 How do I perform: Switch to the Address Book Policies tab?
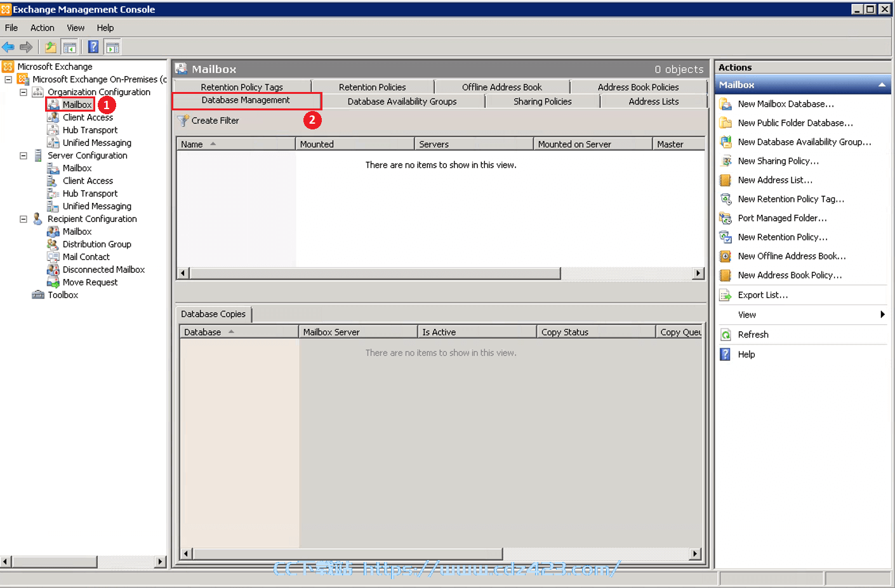639,87
